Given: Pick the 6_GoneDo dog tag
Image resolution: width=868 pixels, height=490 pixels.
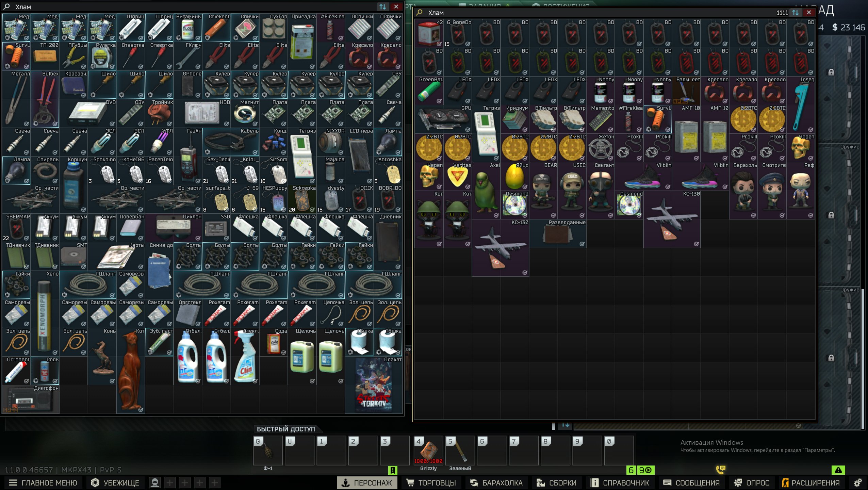Looking at the screenshot, I should point(458,33).
